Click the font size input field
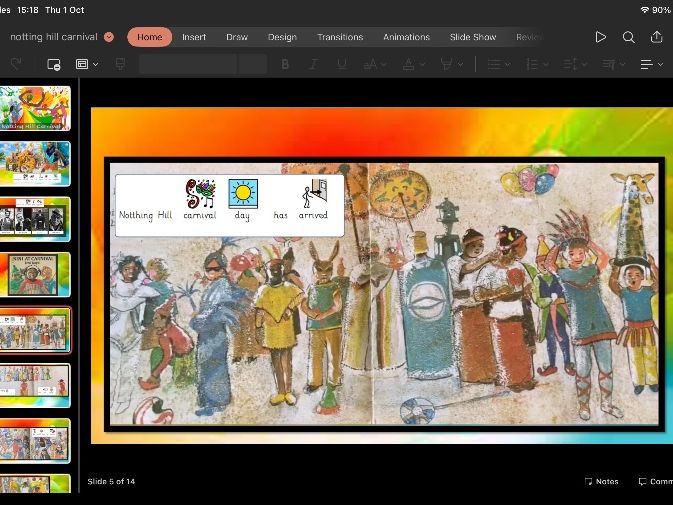This screenshot has width=673, height=505. (252, 64)
